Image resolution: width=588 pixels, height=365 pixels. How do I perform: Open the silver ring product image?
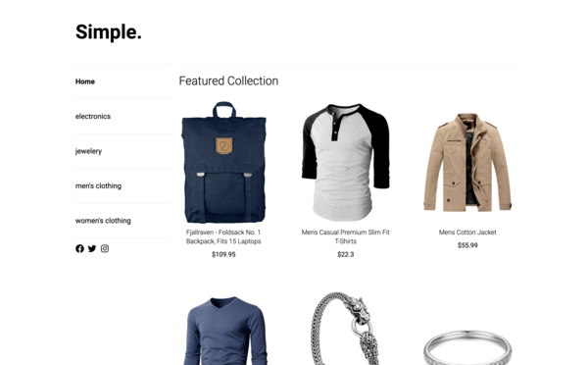467,347
